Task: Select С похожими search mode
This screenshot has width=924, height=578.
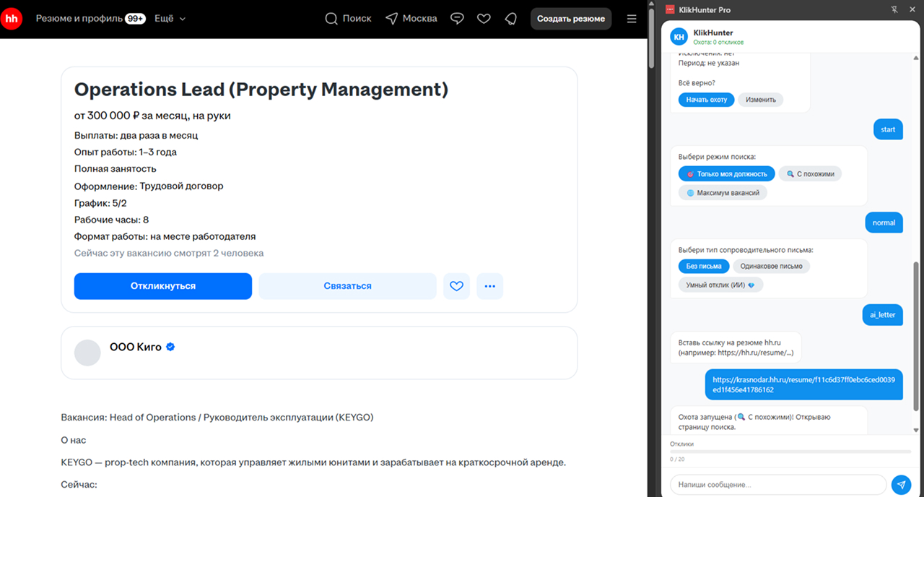Action: point(810,174)
